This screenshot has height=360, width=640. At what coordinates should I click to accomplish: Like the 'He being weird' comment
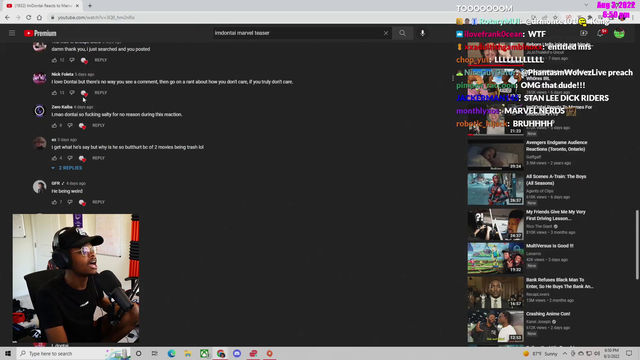[x=54, y=202]
